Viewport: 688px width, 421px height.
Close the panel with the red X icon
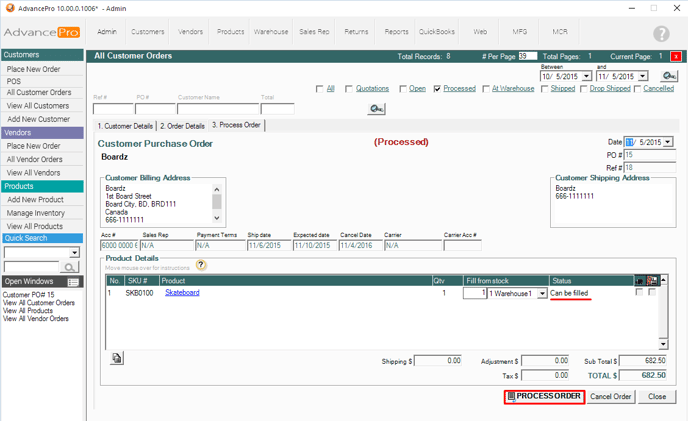(x=676, y=57)
